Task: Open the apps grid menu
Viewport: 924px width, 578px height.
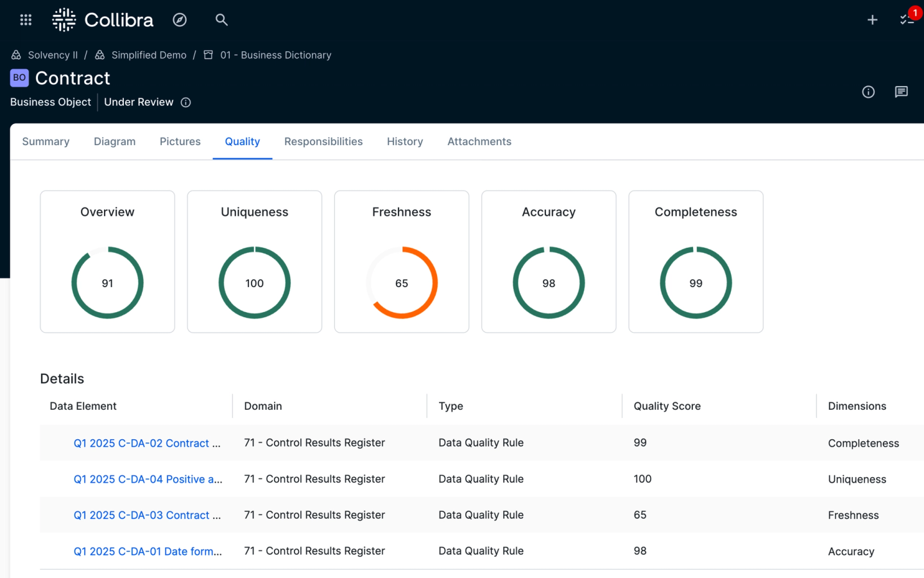Action: click(x=26, y=20)
